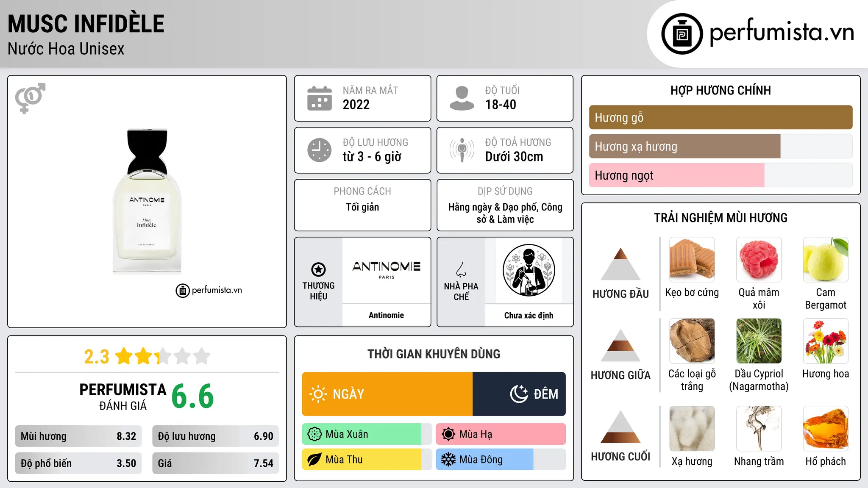Viewport: 868px width, 488px height.
Task: Click the age range value 18-40
Action: pyautogui.click(x=501, y=105)
